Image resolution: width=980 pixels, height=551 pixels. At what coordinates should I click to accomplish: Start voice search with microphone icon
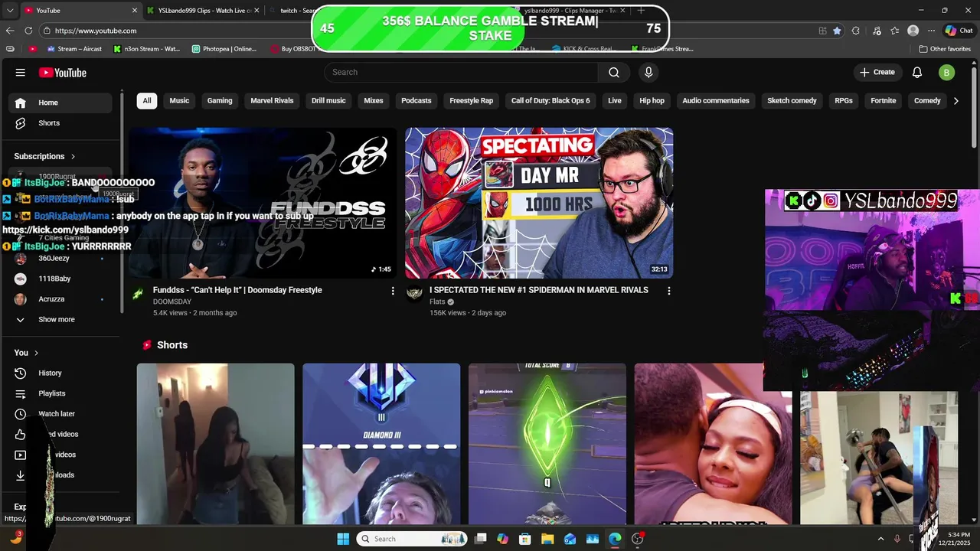(x=648, y=72)
